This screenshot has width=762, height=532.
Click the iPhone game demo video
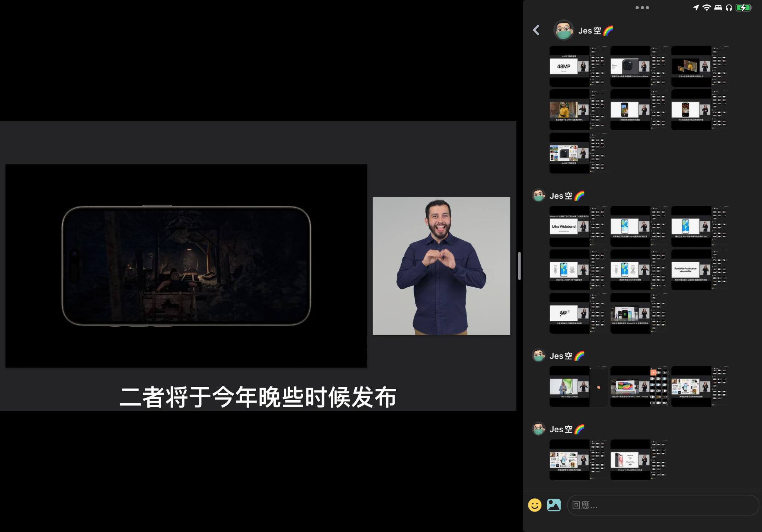pos(186,266)
